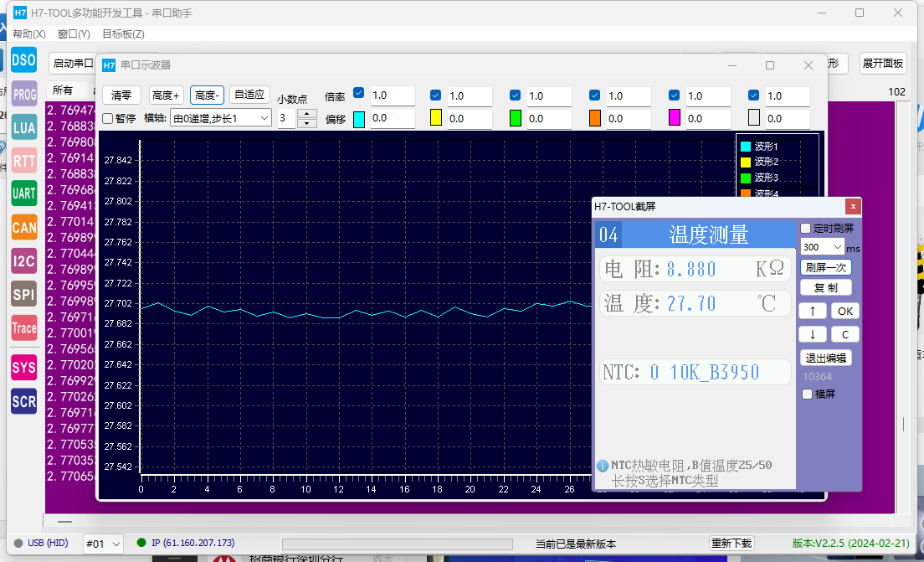This screenshot has height=562, width=924.
Task: Click the cyan waveform 1 倍率 input field
Action: click(392, 95)
